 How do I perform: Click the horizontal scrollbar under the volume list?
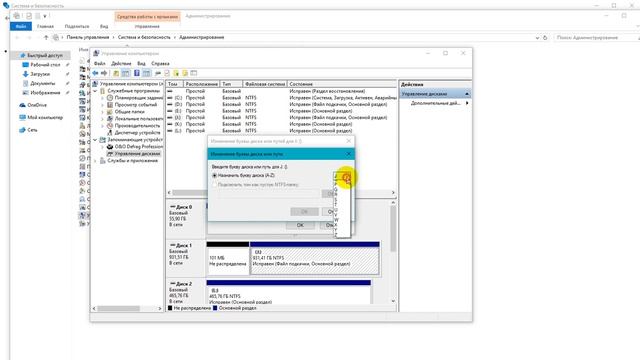coord(281,193)
